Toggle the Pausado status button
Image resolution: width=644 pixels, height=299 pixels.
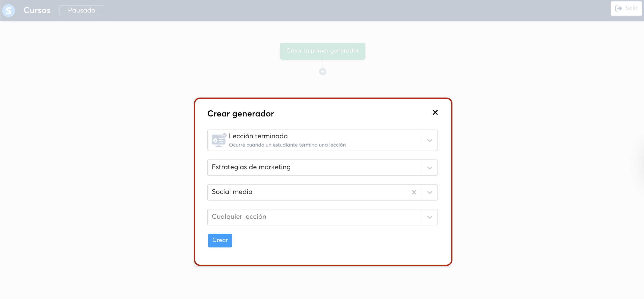[82, 10]
